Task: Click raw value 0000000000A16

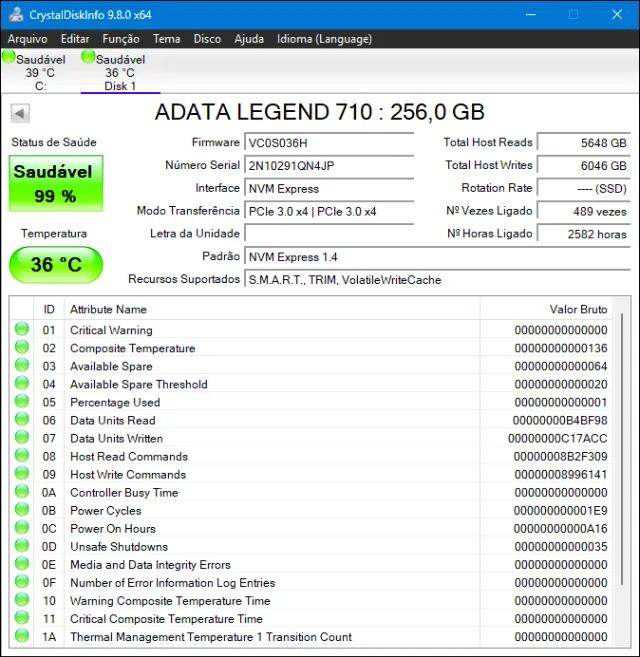Action: pyautogui.click(x=560, y=528)
